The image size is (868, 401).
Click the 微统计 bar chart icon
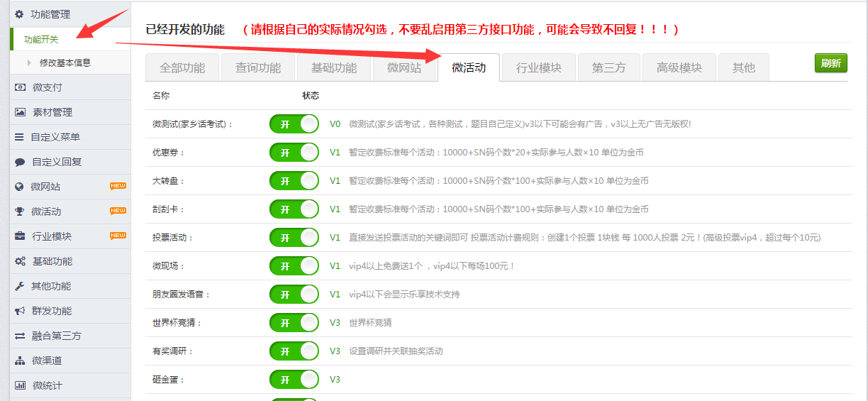[x=20, y=385]
